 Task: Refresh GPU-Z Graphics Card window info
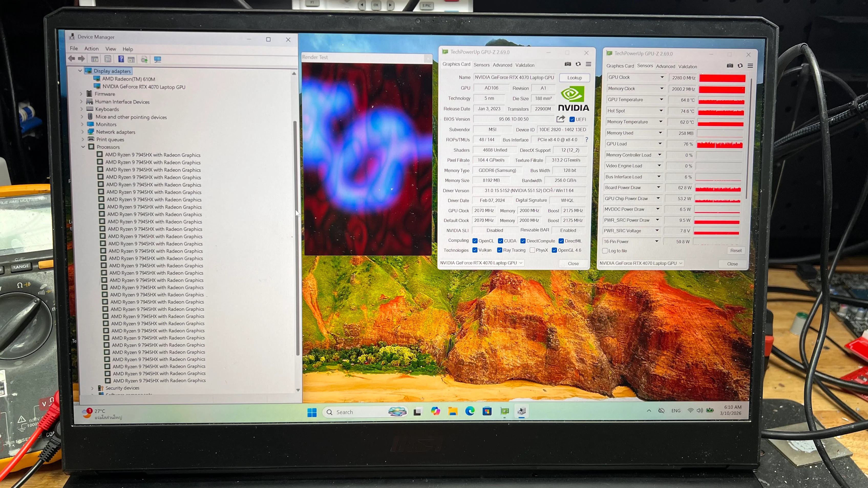coord(578,64)
